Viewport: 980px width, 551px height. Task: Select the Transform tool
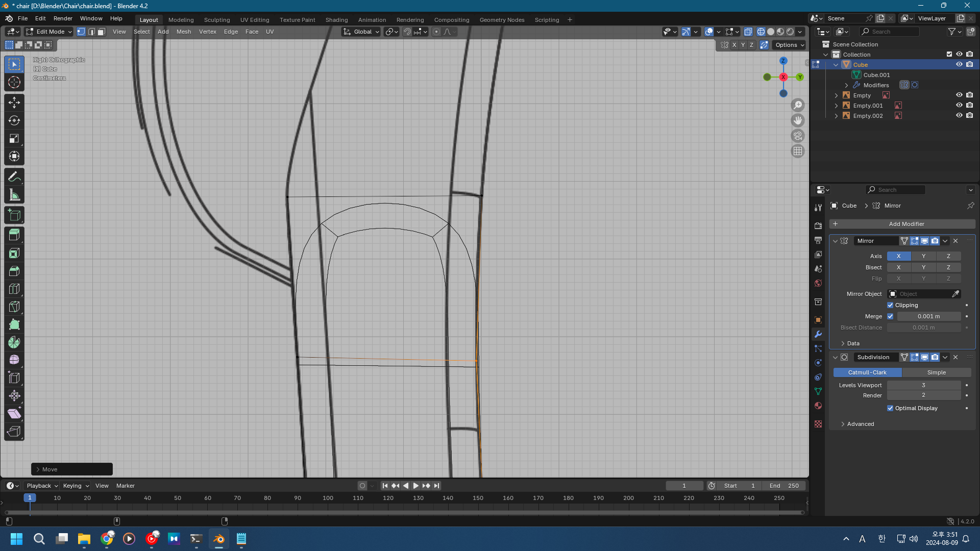pos(14,156)
